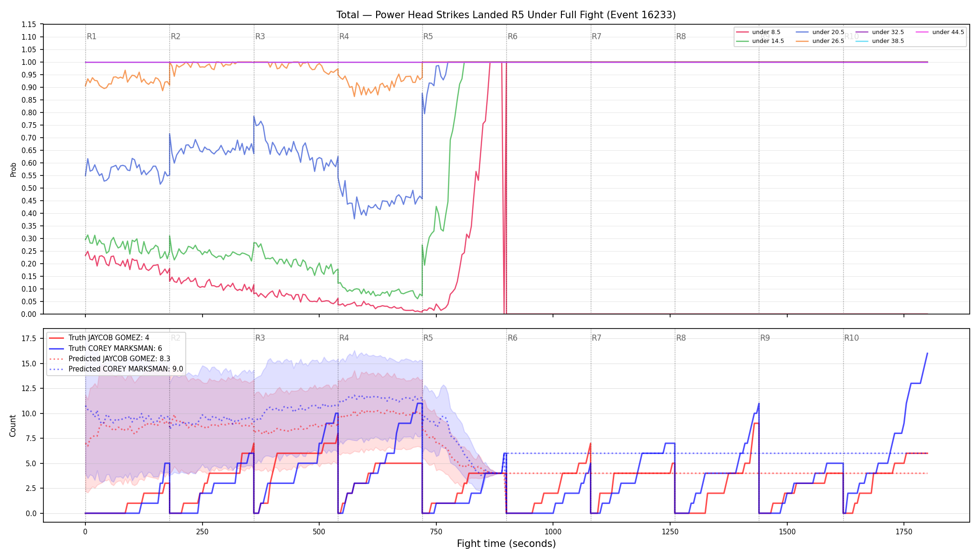Click the R7 round label in count chart
980x560 pixels.
pyautogui.click(x=596, y=338)
